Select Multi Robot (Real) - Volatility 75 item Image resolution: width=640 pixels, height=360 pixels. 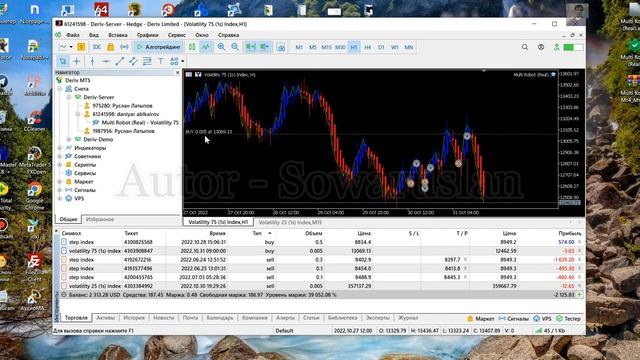point(140,122)
